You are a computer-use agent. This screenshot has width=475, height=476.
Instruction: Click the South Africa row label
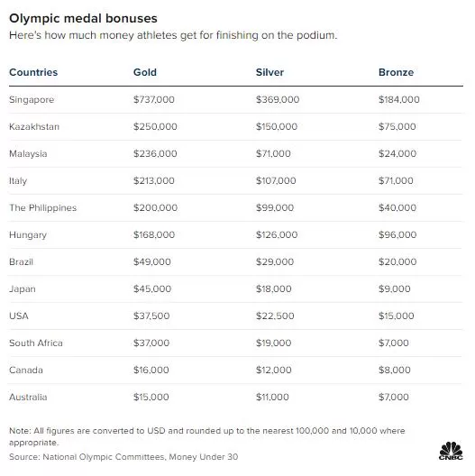coord(36,343)
